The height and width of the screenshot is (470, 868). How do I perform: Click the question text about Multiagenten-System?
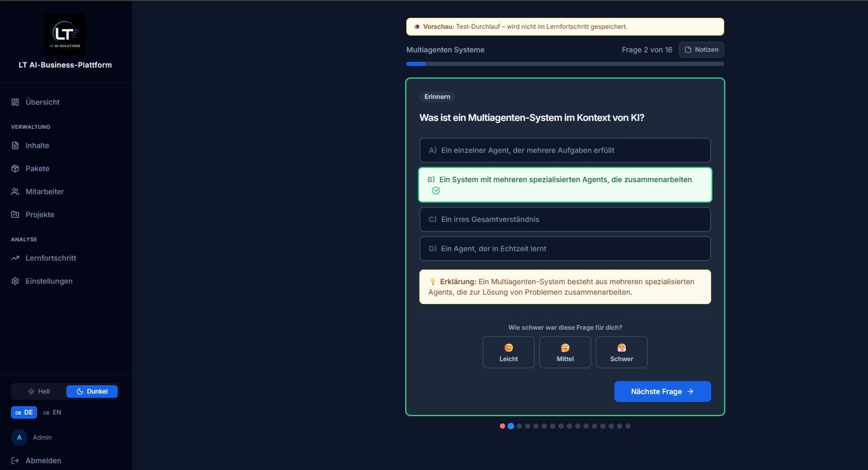click(x=532, y=118)
